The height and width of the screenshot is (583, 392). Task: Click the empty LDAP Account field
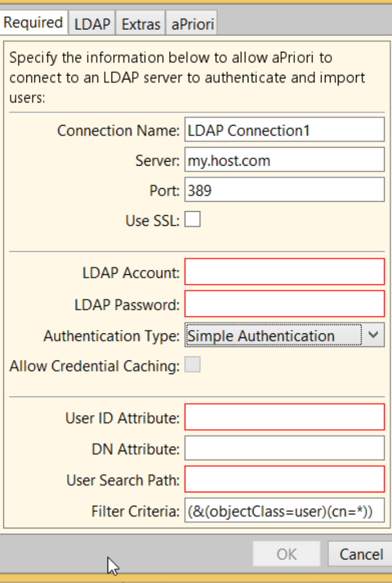(284, 273)
